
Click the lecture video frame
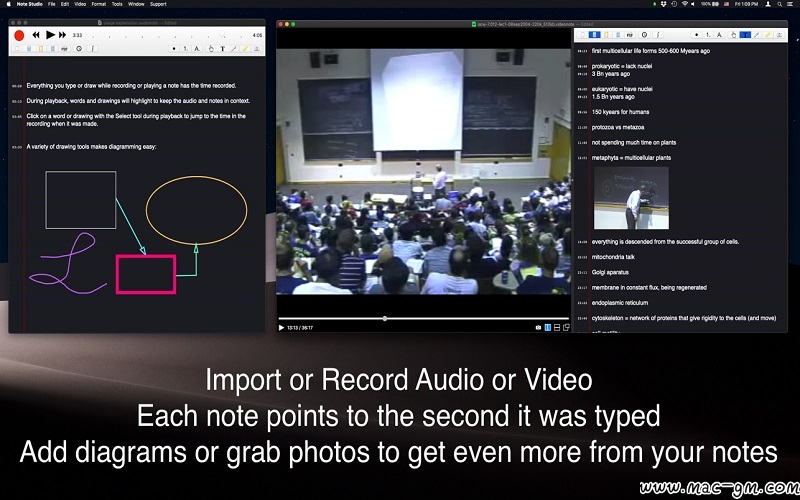[x=423, y=171]
